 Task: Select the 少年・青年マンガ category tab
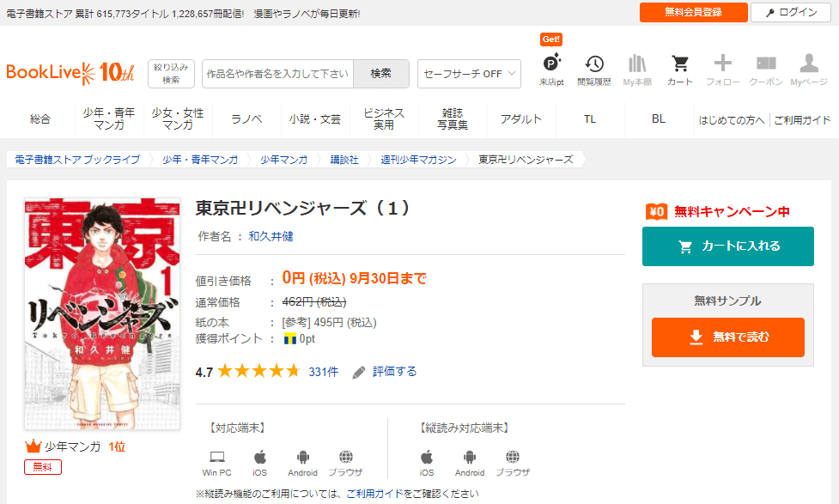[x=109, y=119]
